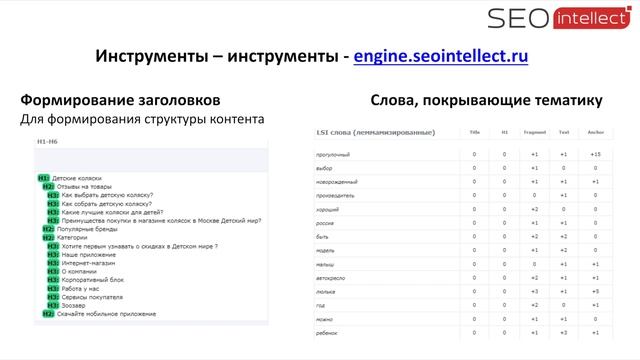The image size is (640, 360).
Task: Click the H2 badge beside Популярные бренды
Action: [48, 229]
